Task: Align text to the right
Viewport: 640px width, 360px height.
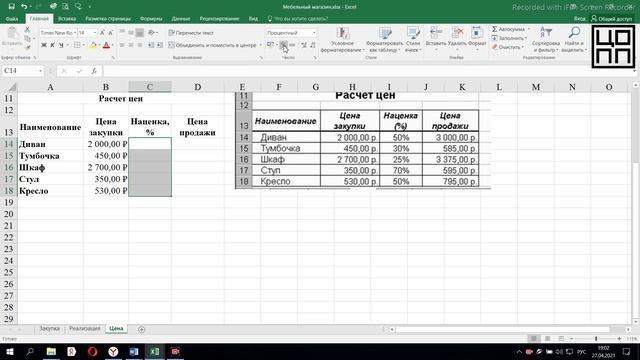Action: 140,45
